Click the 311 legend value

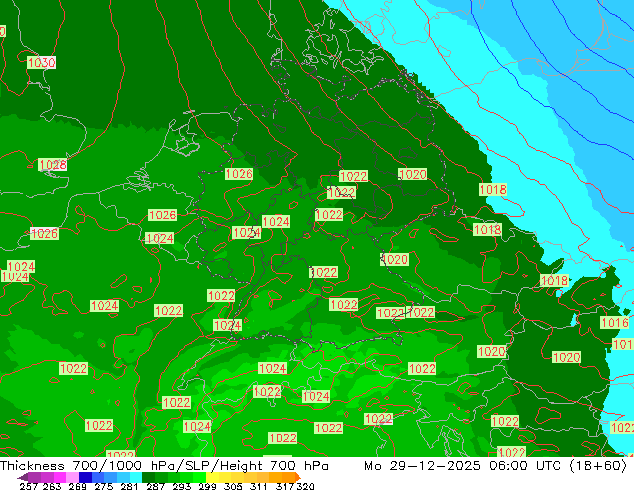259,486
